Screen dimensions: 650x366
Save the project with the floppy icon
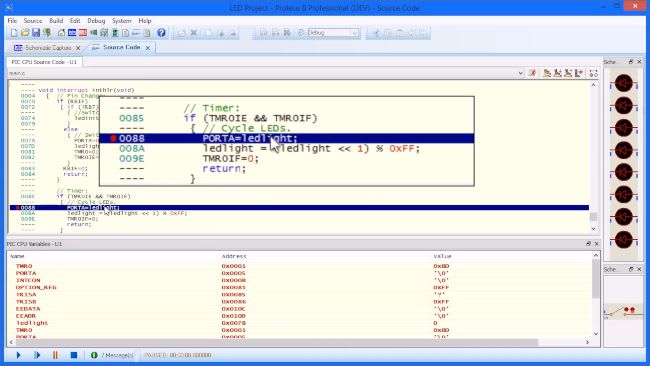[36, 33]
